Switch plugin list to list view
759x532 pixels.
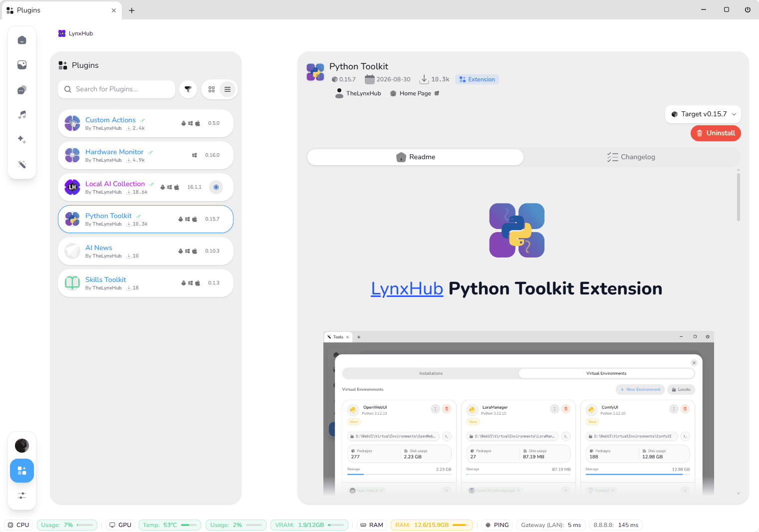click(228, 89)
